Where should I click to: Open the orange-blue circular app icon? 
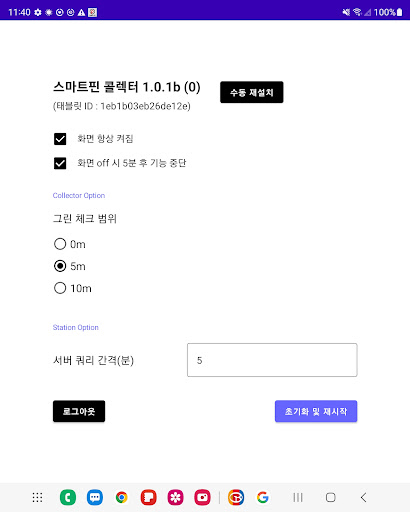(236, 497)
